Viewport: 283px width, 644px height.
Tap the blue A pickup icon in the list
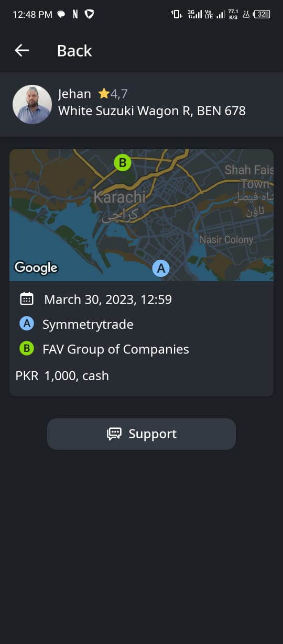[x=26, y=324]
